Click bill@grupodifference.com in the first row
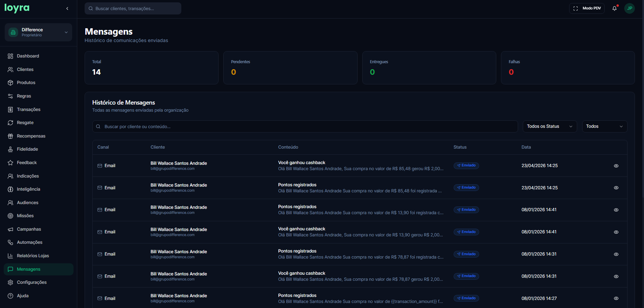 (172, 169)
